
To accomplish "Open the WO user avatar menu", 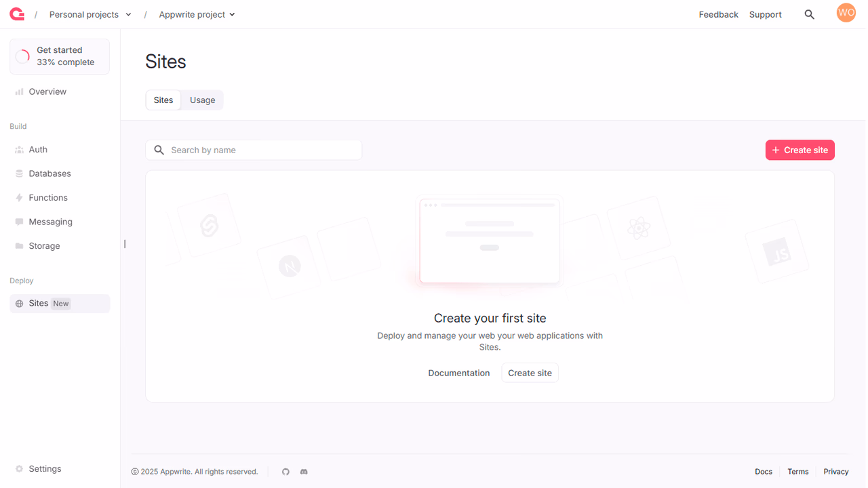I will click(846, 13).
